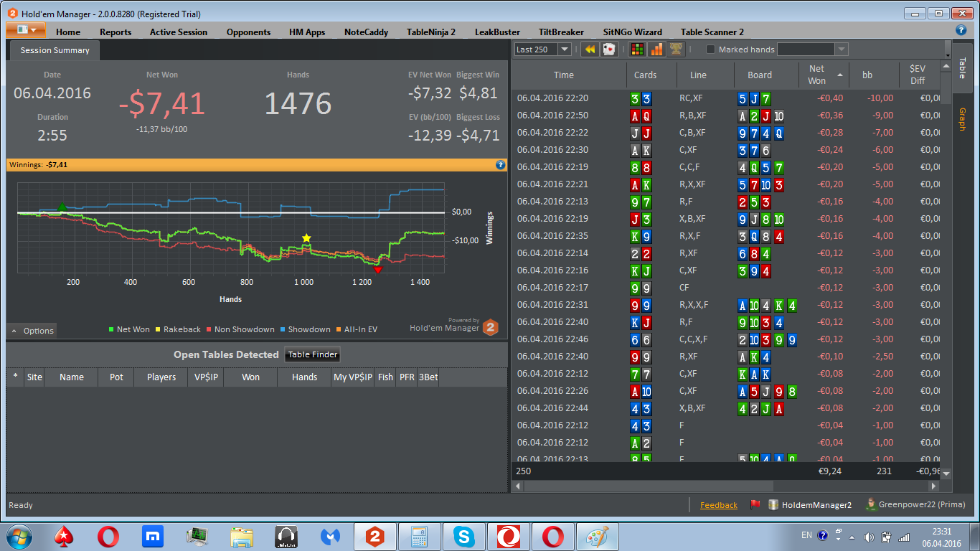Open SitNGo Wizard tab
980x551 pixels.
tap(632, 32)
